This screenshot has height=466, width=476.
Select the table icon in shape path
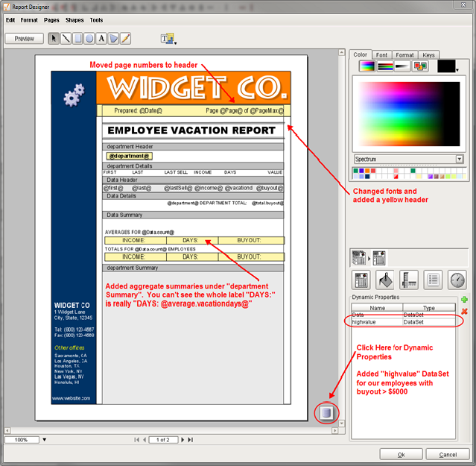pyautogui.click(x=379, y=258)
